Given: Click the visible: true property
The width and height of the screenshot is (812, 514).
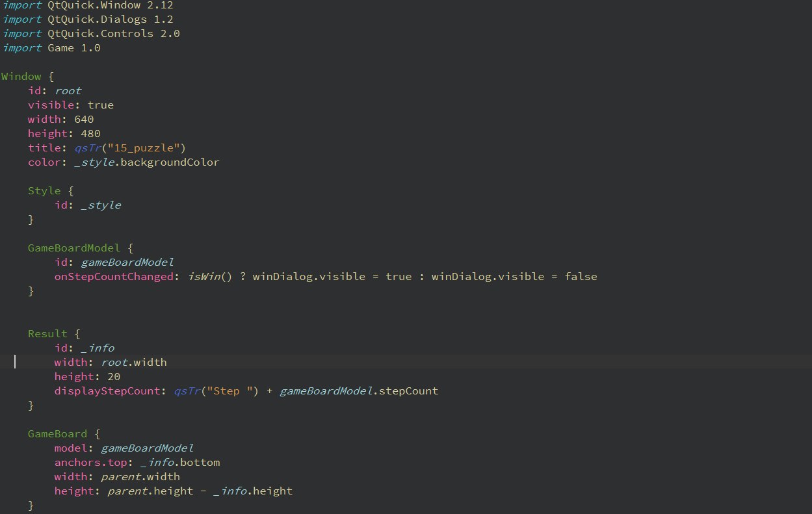Looking at the screenshot, I should (x=71, y=105).
